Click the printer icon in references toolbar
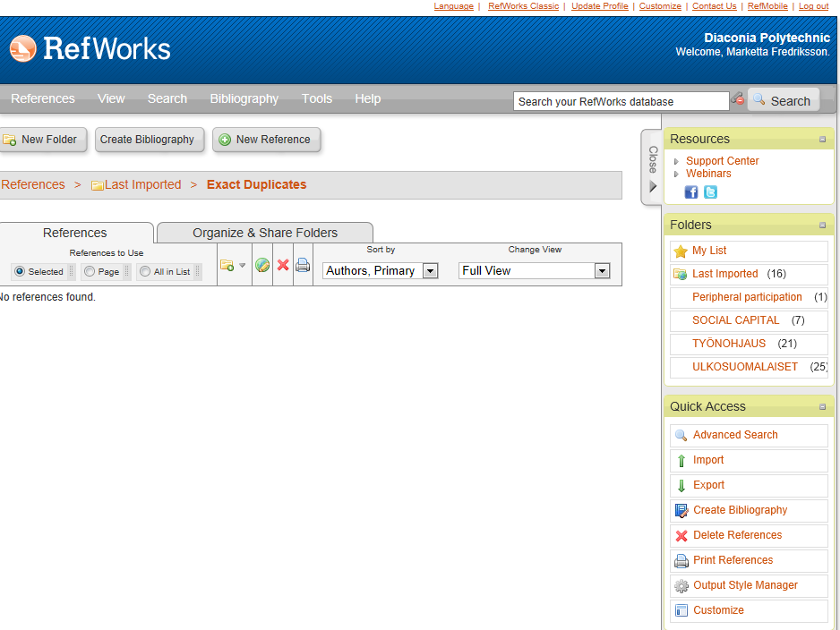This screenshot has width=840, height=630. pos(303,264)
